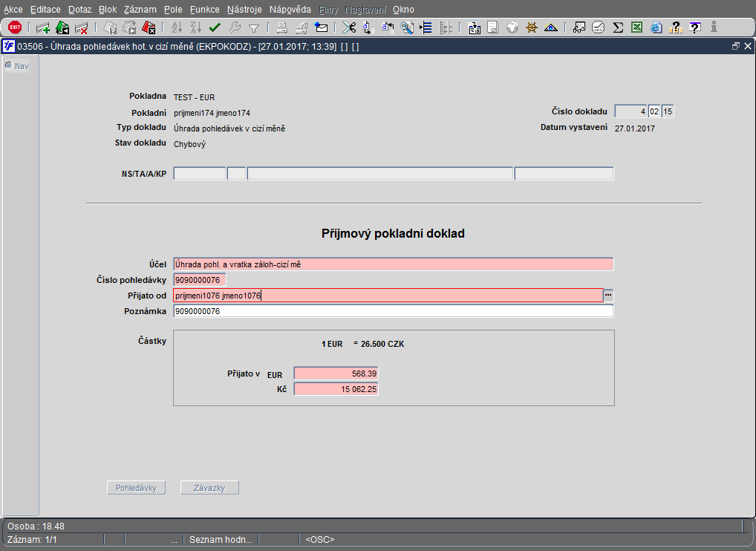The image size is (756, 551).
Task: Click the EUR amount field 568.39
Action: [336, 374]
